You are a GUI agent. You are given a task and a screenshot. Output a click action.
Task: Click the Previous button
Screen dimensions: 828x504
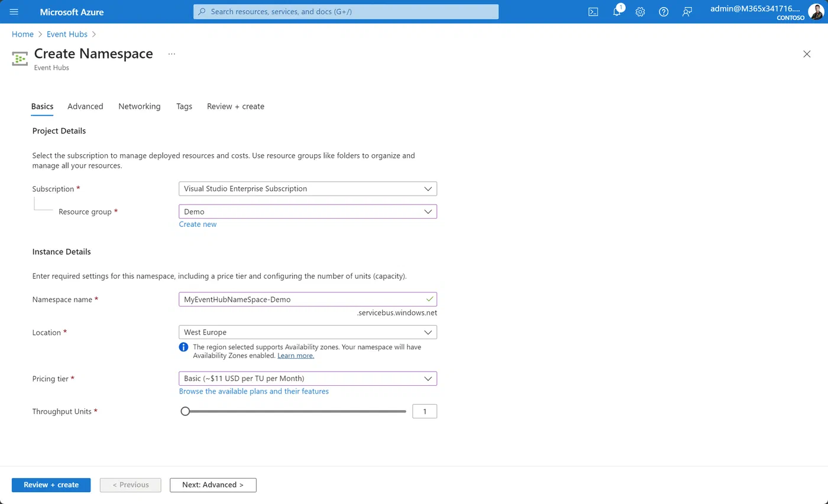[x=131, y=485]
